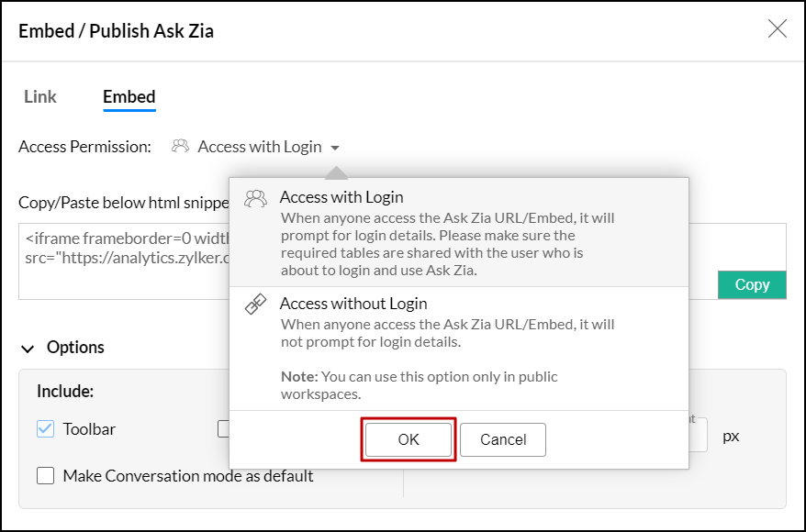
Task: Confirm the permission with OK button
Action: tap(409, 440)
